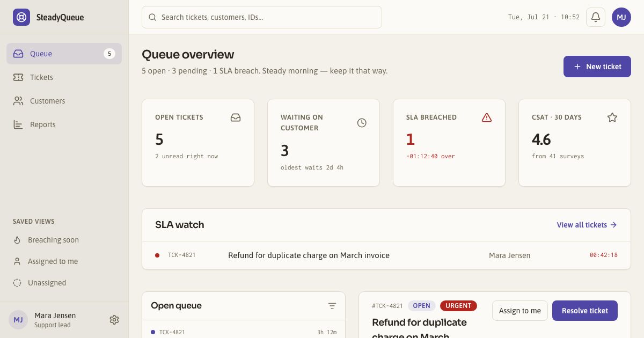644x338 pixels.
Task: Click the URGENT priority badge
Action: [x=458, y=306]
